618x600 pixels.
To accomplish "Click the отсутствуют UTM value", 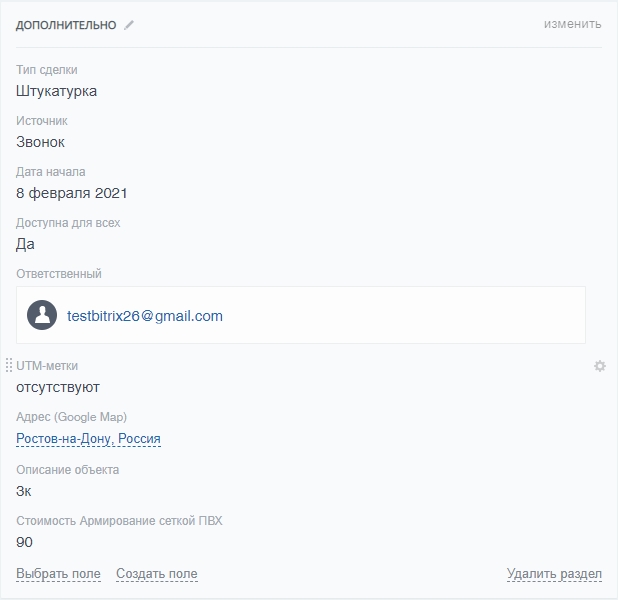I will coord(58,387).
